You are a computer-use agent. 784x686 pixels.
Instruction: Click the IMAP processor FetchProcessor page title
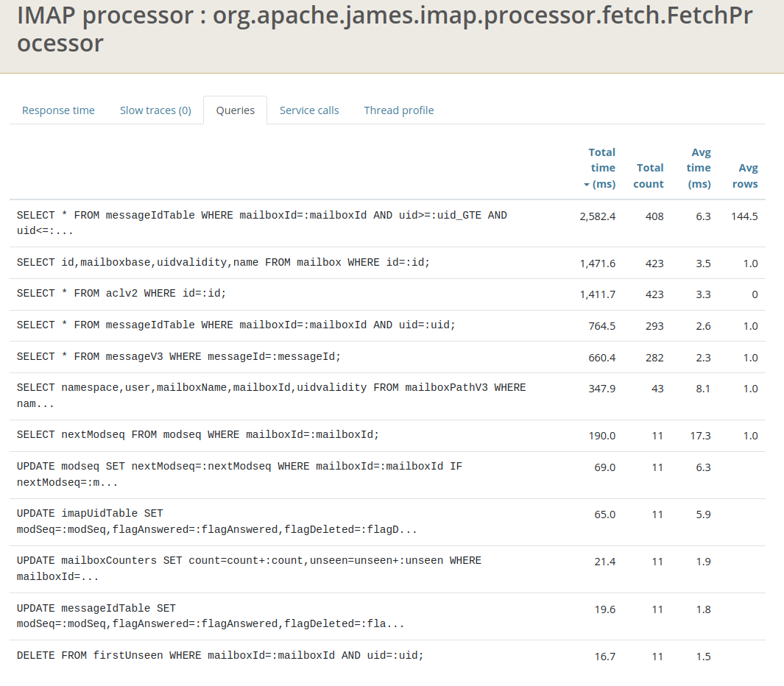(x=384, y=29)
